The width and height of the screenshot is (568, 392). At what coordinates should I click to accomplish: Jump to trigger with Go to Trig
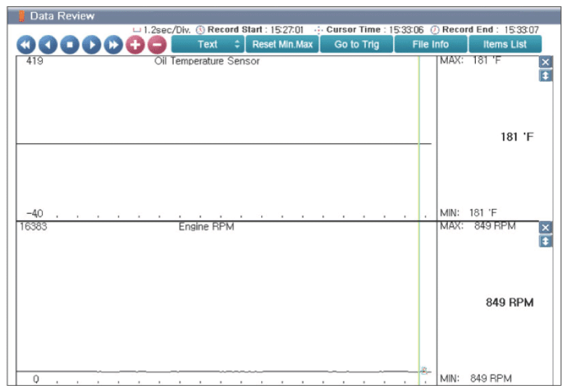356,44
